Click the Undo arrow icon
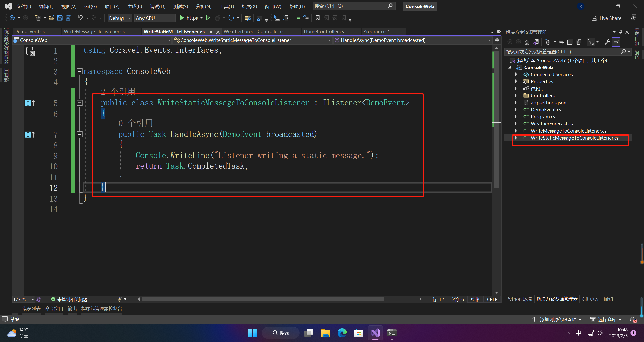 [80, 18]
